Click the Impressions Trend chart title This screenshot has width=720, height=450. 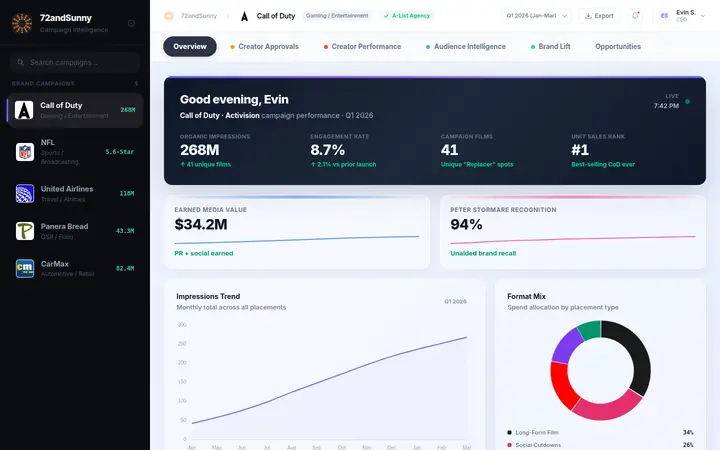(x=208, y=297)
